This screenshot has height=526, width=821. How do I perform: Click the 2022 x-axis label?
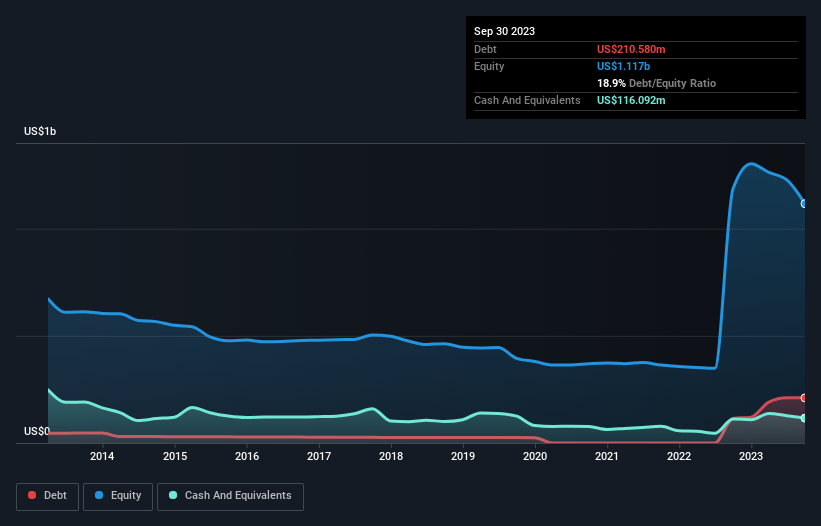click(679, 456)
